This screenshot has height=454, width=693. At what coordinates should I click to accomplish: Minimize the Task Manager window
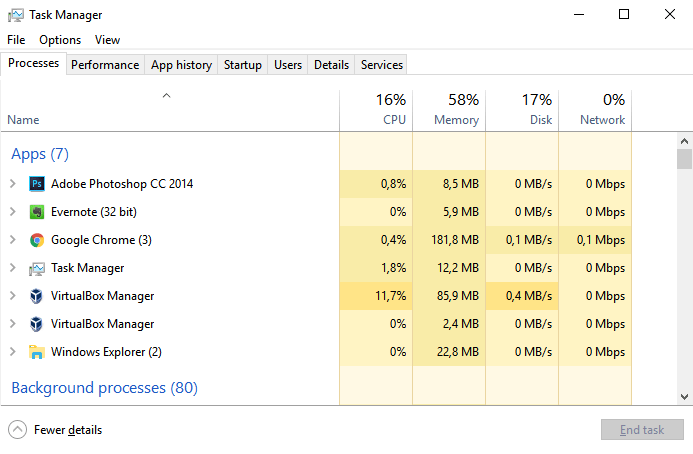(579, 15)
